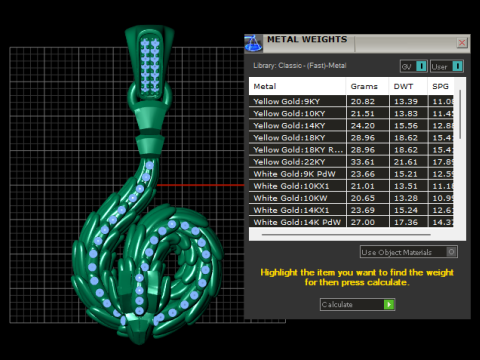The image size is (480, 360).
Task: Click the 21.61 DWT cell
Action: point(408,162)
